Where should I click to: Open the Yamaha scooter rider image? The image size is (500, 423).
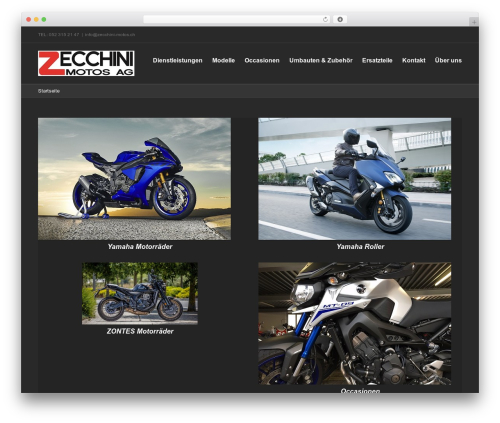(x=354, y=179)
